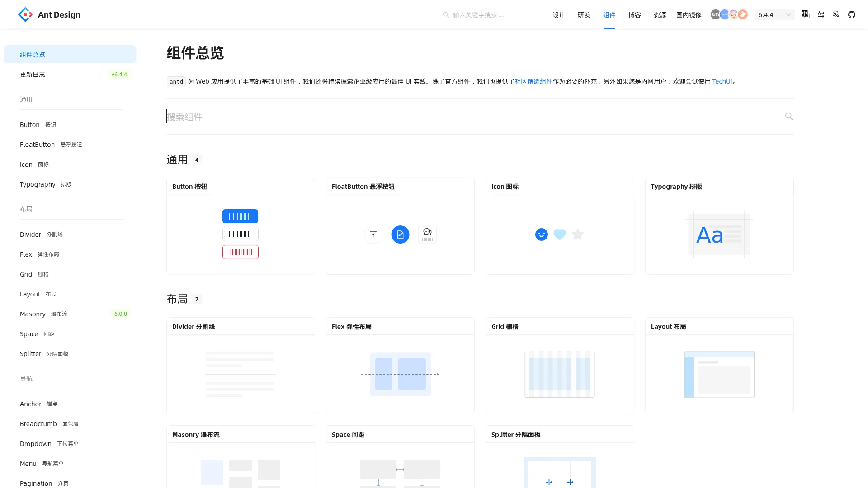Open the Masonry 瀑布流 card title

(x=196, y=434)
